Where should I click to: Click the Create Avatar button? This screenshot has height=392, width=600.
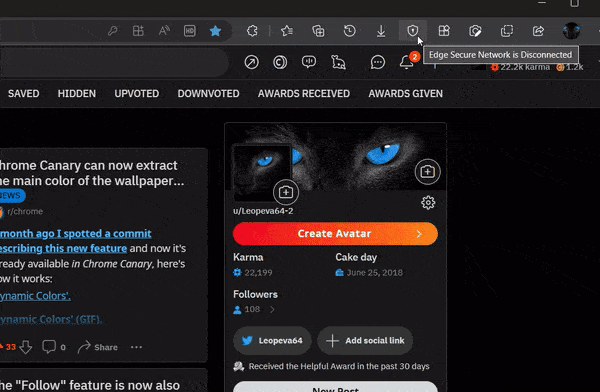tap(335, 234)
